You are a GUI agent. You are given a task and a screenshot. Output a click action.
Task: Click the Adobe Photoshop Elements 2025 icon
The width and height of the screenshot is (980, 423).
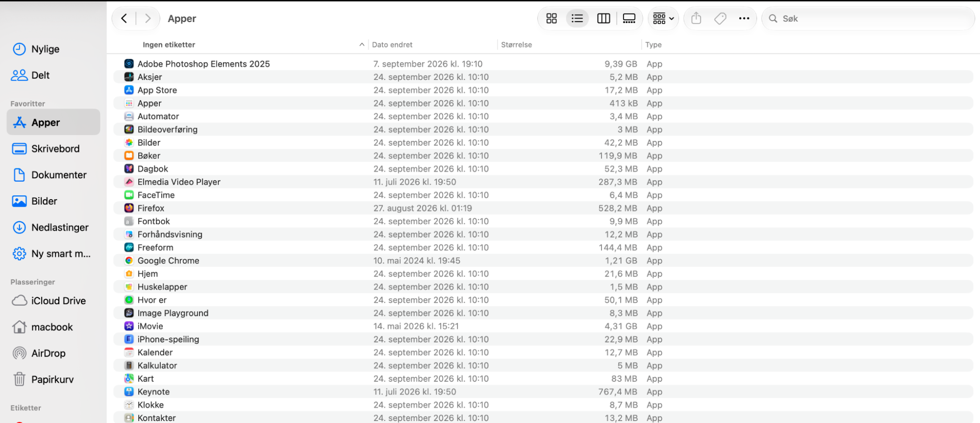coord(129,64)
